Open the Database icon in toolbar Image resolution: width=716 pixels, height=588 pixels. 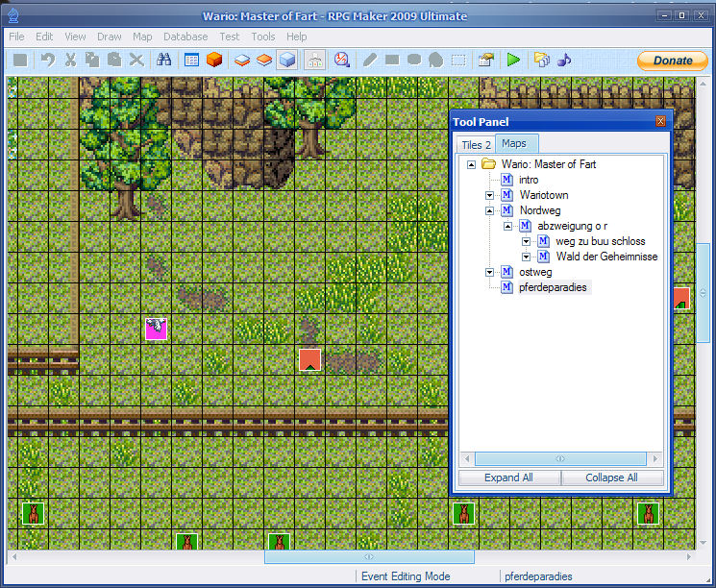(191, 60)
